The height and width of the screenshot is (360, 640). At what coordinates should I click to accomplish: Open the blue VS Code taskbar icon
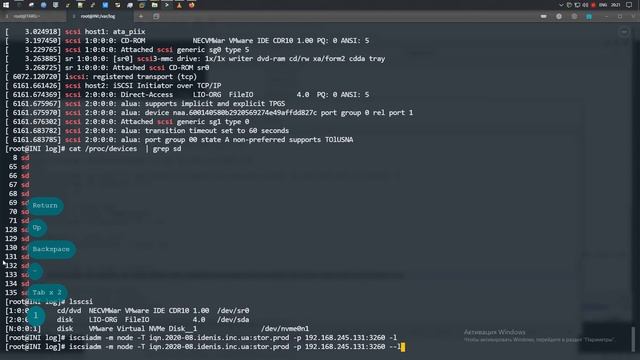pyautogui.click(x=105, y=5)
